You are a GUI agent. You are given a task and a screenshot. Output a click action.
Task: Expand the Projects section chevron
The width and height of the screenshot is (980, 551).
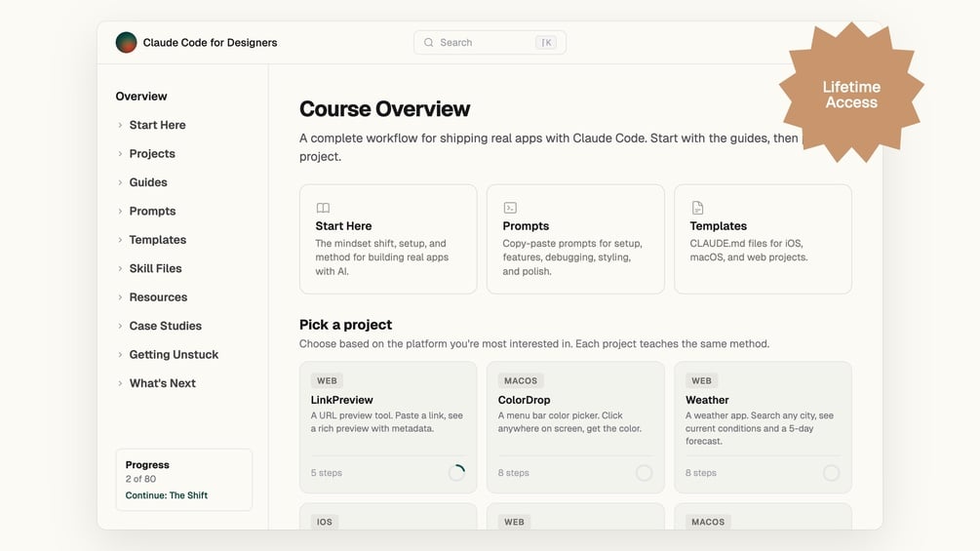tap(120, 154)
